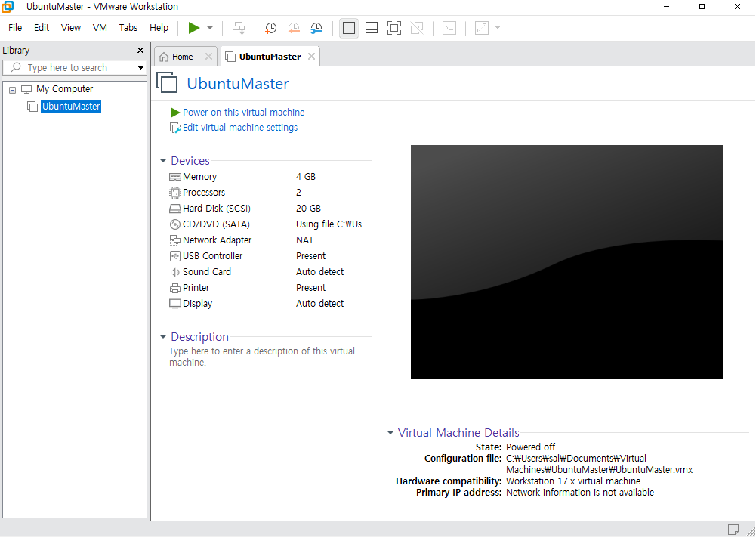Open the View menu
Screen dimensions: 756x538
pyautogui.click(x=70, y=27)
